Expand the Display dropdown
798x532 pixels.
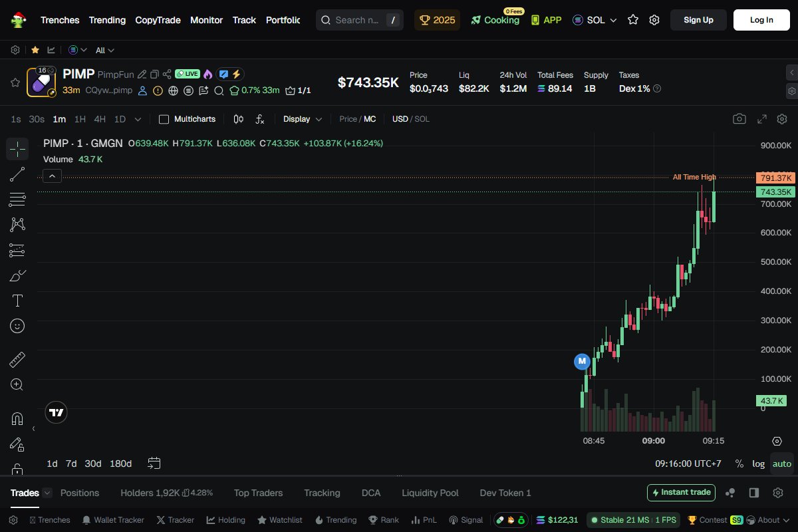pyautogui.click(x=303, y=119)
